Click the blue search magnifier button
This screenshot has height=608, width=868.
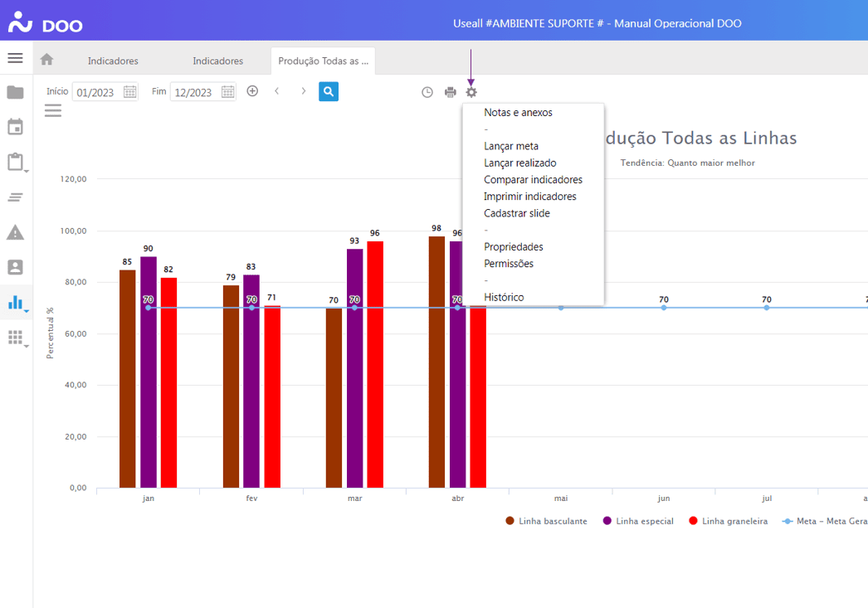(329, 91)
